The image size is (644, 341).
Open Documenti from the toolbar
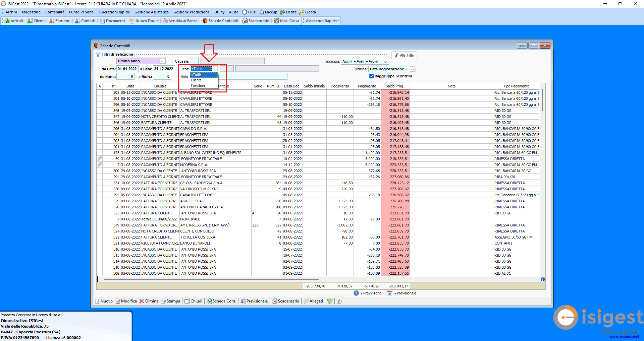tap(112, 21)
